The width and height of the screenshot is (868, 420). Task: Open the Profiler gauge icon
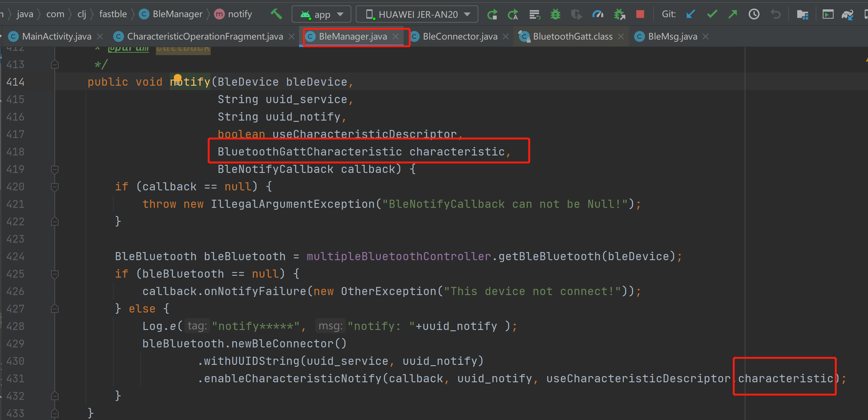[598, 14]
